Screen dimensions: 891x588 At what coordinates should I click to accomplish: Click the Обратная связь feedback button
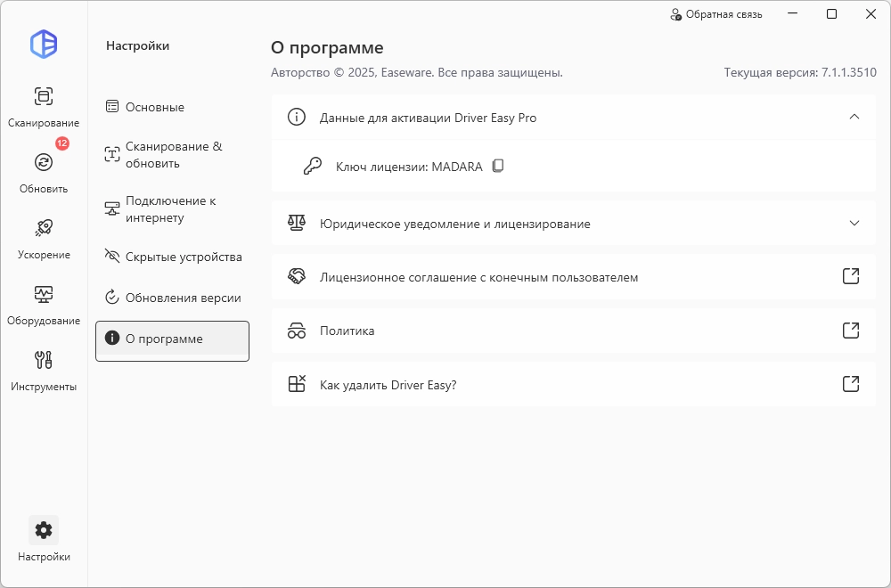(715, 14)
